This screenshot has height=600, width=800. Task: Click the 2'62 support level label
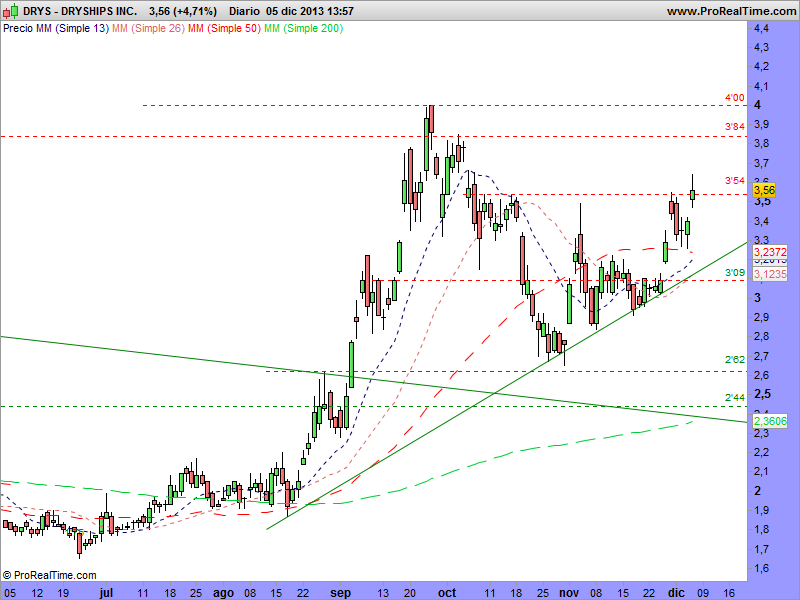click(x=735, y=360)
